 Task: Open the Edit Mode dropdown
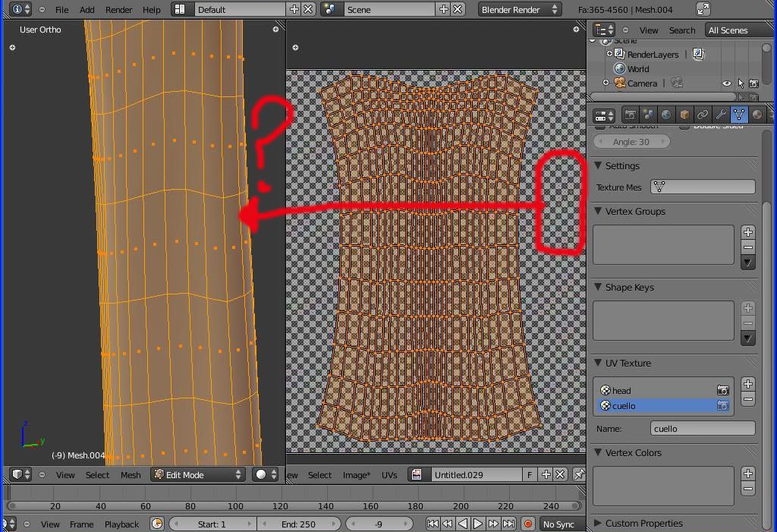tap(197, 474)
